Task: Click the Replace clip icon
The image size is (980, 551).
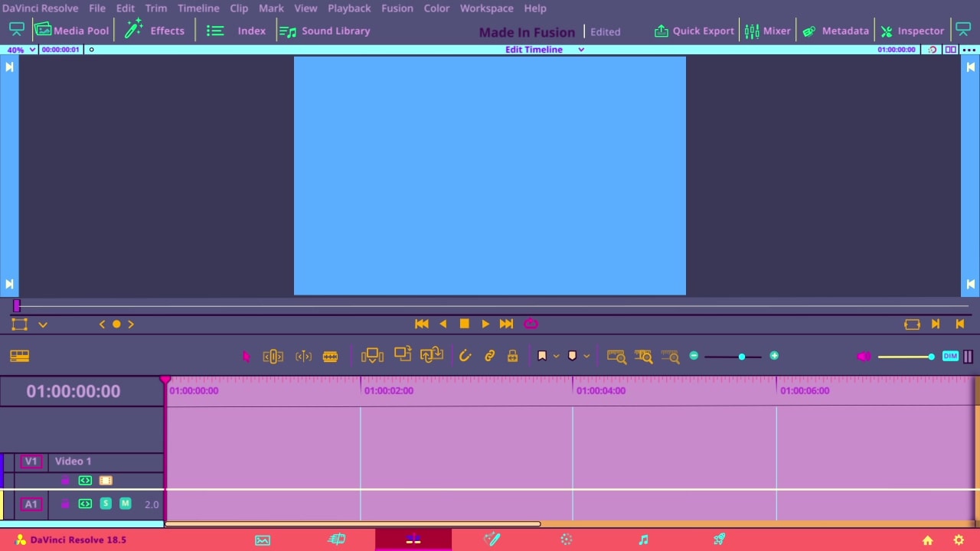Action: point(432,355)
